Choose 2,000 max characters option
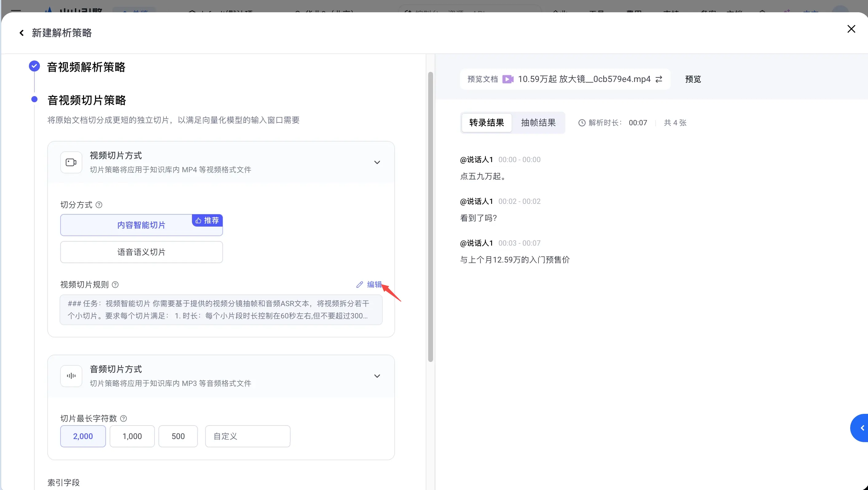The width and height of the screenshot is (868, 490). [x=83, y=436]
